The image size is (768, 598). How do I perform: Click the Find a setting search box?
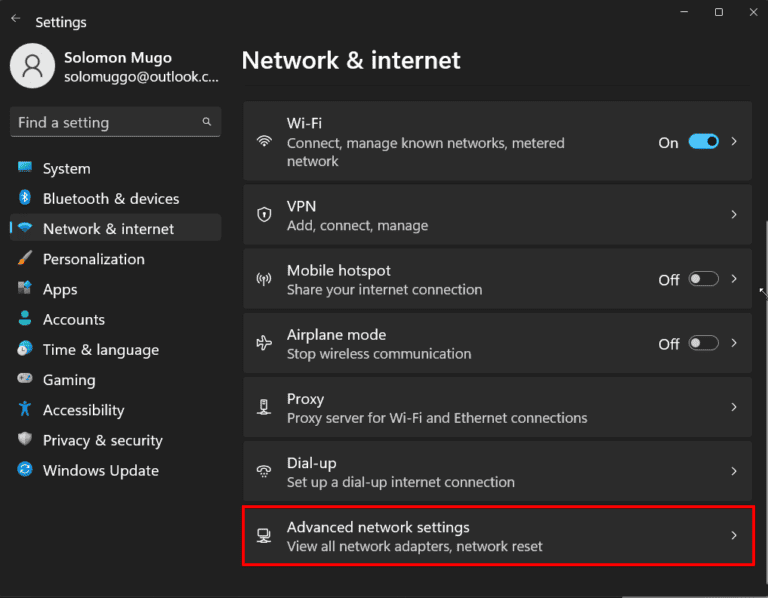(x=105, y=122)
